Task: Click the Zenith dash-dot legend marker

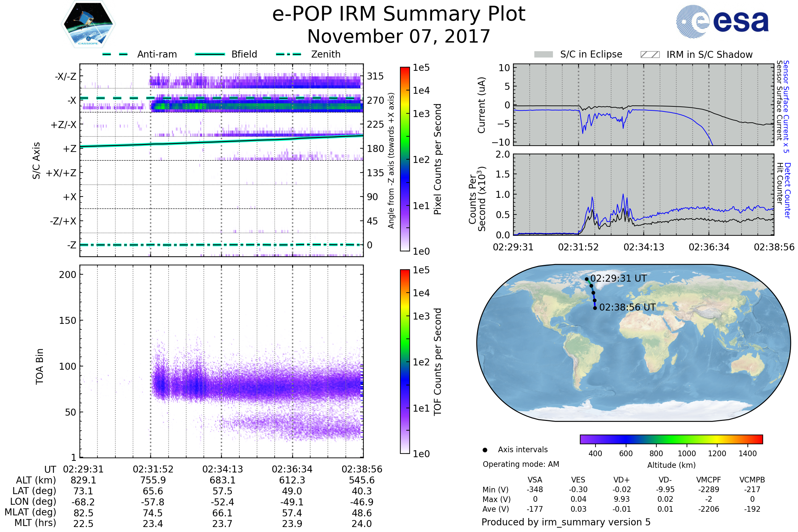Action: coord(288,54)
